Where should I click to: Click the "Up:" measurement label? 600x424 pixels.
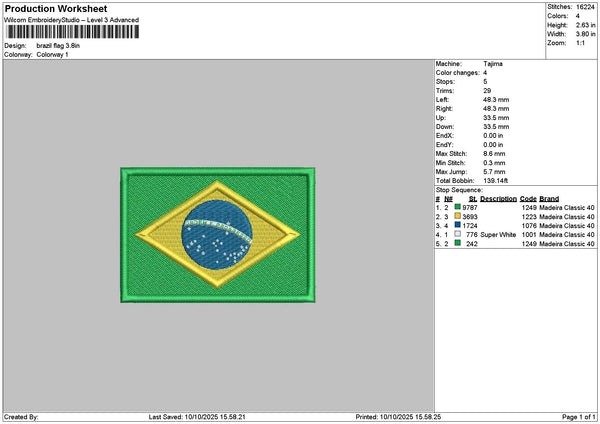pos(440,118)
